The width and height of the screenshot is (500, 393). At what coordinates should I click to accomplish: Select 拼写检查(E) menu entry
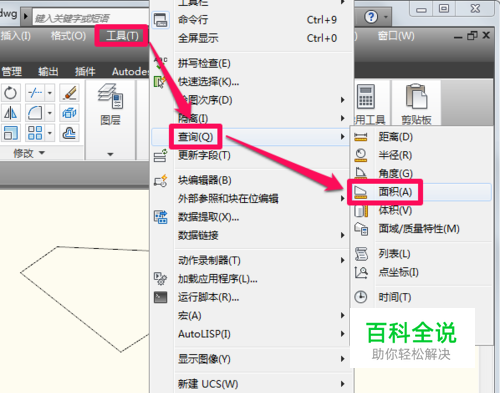[x=252, y=63]
